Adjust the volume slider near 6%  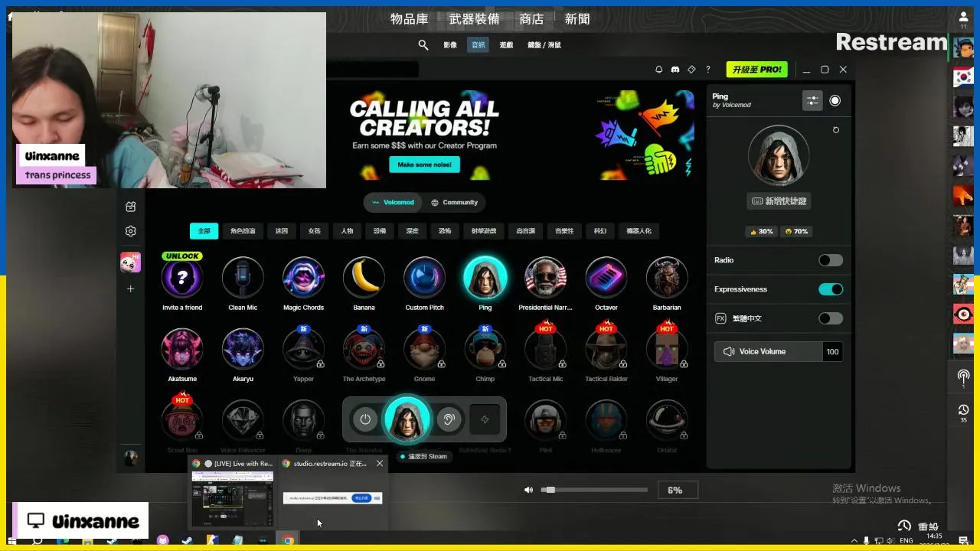pos(594,490)
